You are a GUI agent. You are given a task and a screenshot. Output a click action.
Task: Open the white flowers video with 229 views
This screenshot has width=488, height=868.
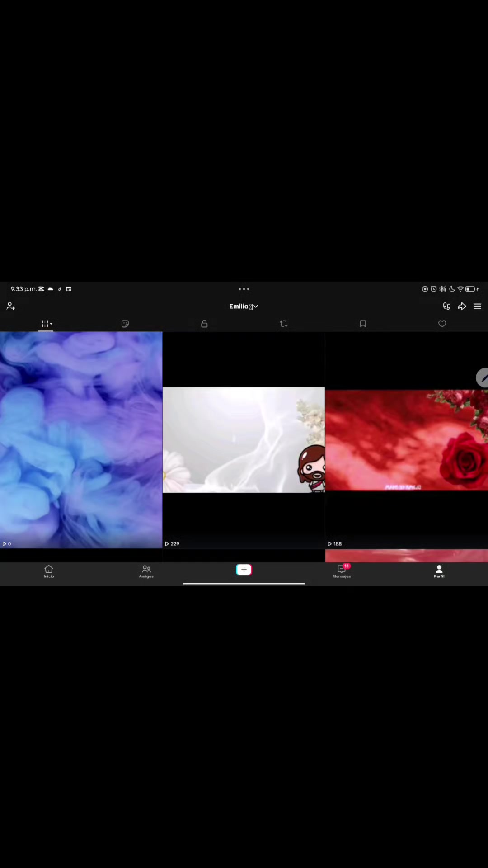(x=244, y=440)
